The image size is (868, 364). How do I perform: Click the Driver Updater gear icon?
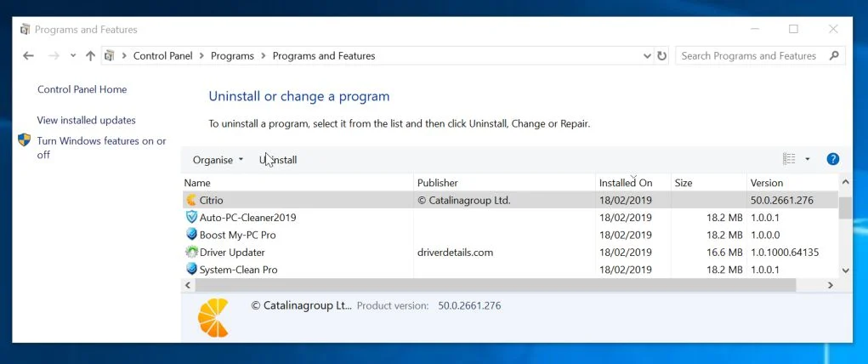[x=191, y=252]
